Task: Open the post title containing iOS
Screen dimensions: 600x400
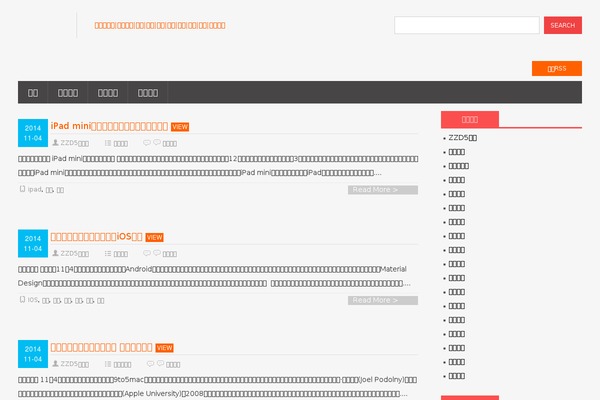Action: pyautogui.click(x=96, y=237)
